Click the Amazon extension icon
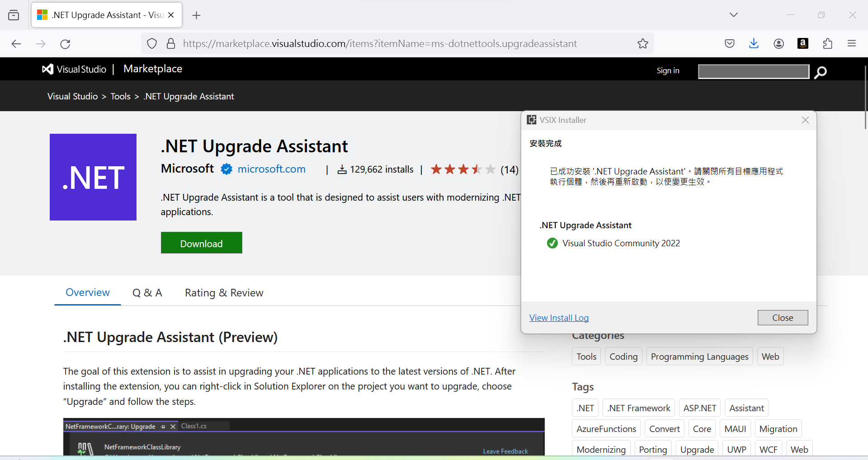The height and width of the screenshot is (460, 868). click(803, 43)
